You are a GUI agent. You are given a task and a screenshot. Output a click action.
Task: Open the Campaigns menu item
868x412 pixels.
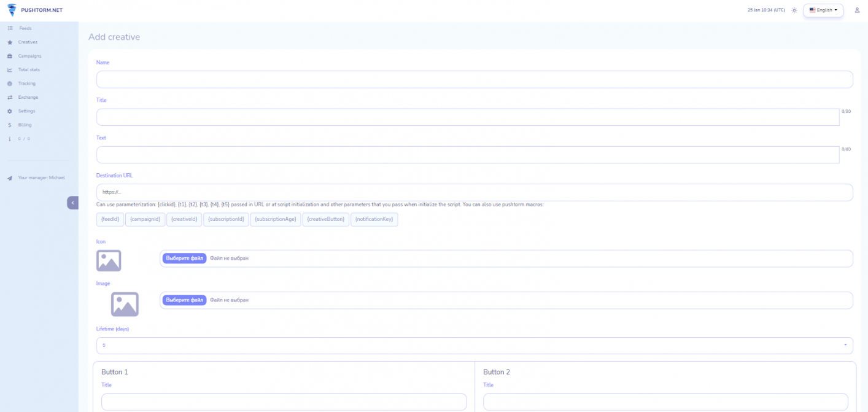29,56
